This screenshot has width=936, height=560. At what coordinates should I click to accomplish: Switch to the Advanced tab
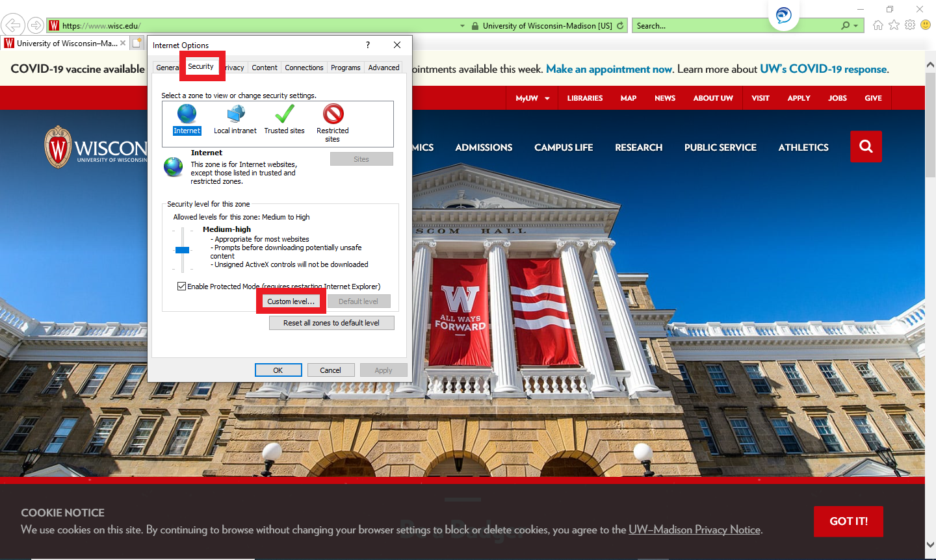pos(383,68)
